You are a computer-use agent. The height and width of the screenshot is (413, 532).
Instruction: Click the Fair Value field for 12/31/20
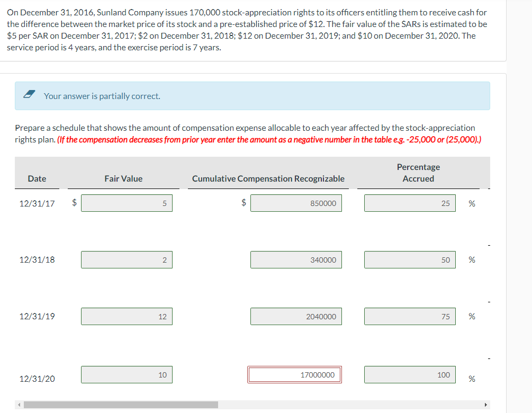pyautogui.click(x=127, y=375)
